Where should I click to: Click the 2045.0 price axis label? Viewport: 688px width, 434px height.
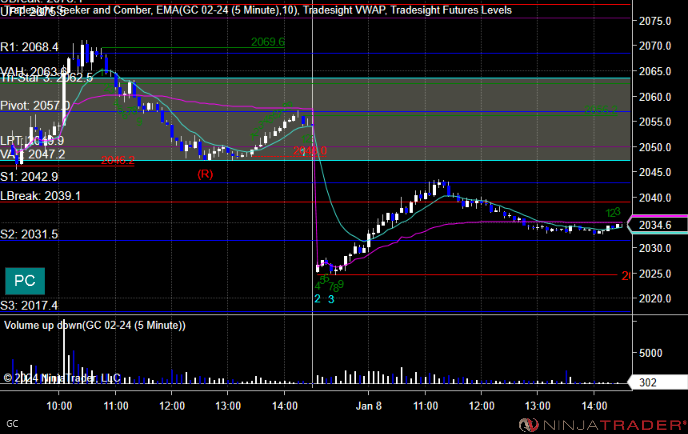point(655,172)
